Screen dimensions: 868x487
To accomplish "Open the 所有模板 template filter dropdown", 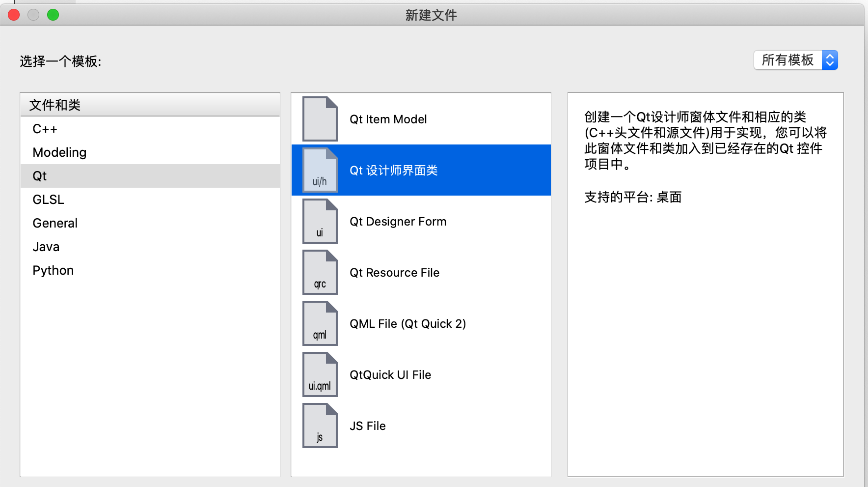I will pos(796,60).
